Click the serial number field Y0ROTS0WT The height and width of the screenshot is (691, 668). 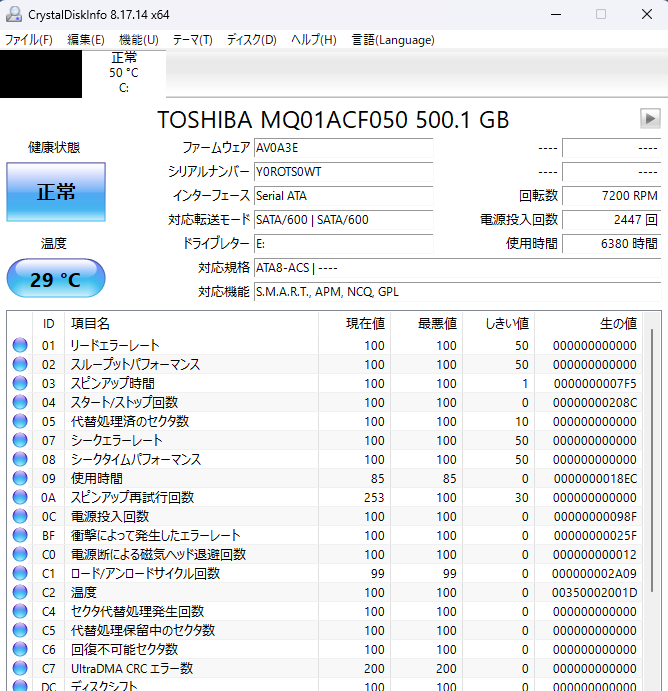tap(344, 172)
